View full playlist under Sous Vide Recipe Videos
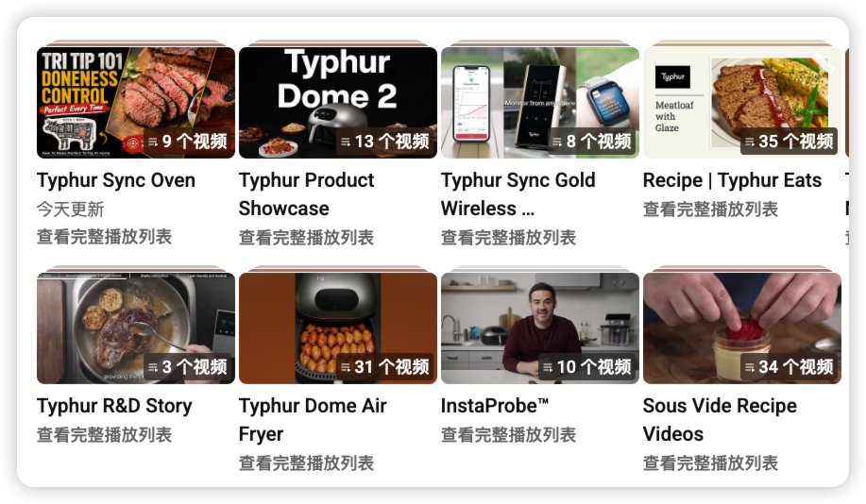Screen dimensions: 866x504 point(711,463)
